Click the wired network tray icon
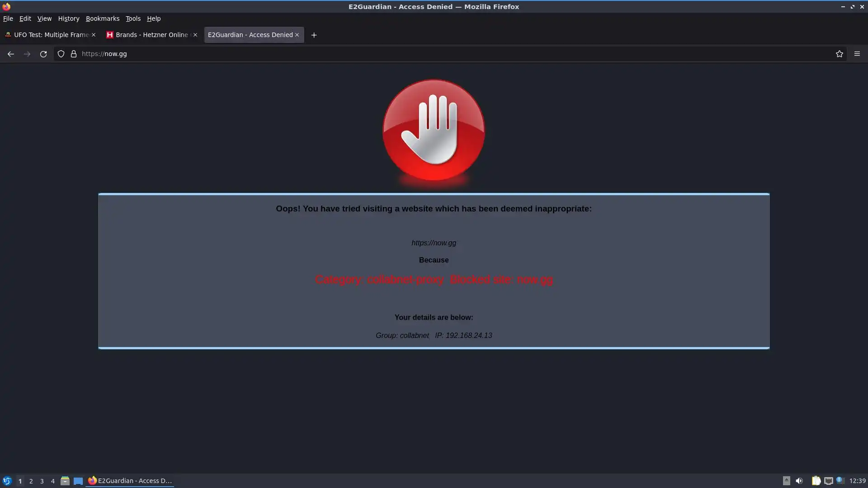The image size is (868, 488). tap(828, 481)
